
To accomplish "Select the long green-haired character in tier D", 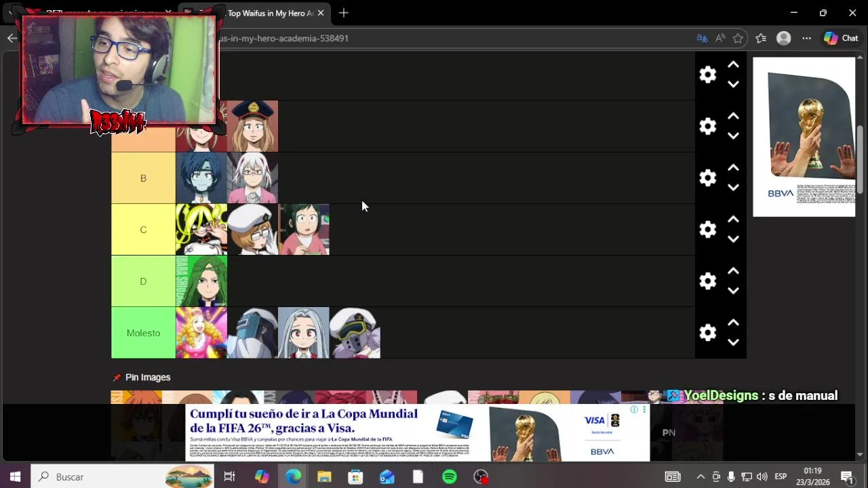I will pyautogui.click(x=201, y=281).
